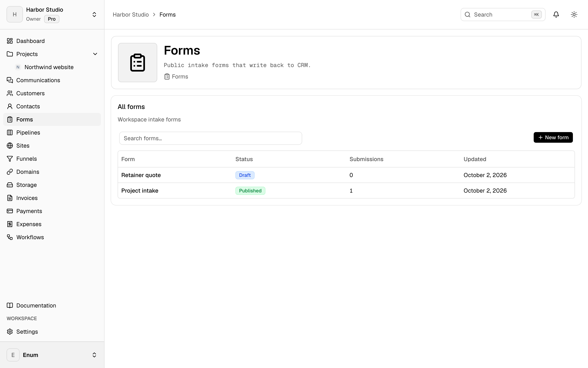
Task: Navigate to Storage
Action: [52, 185]
